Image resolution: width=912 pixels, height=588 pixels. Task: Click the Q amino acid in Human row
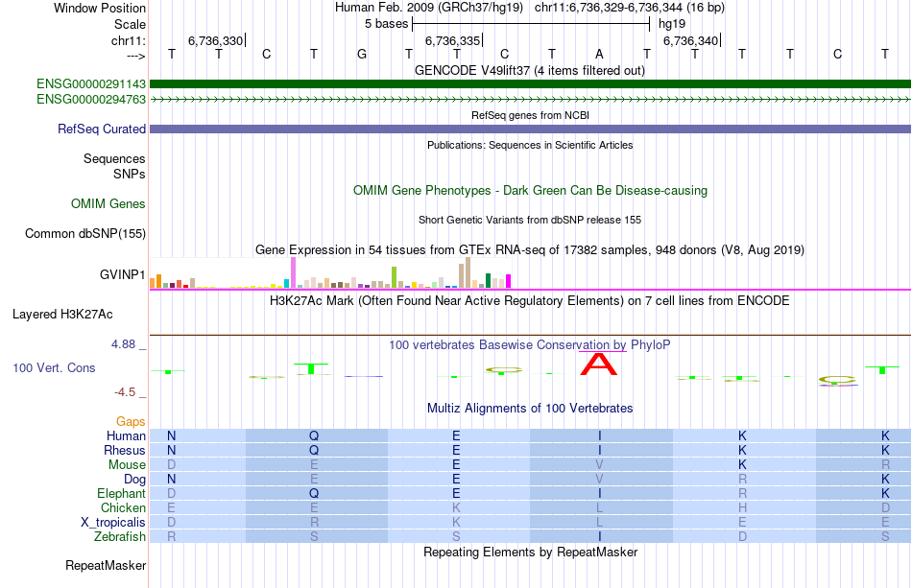(x=314, y=435)
